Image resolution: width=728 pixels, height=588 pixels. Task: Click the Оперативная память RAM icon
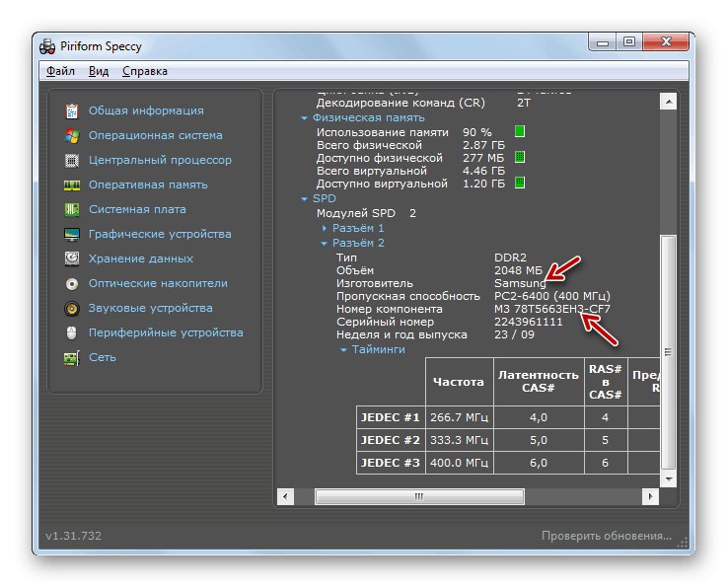click(x=71, y=184)
